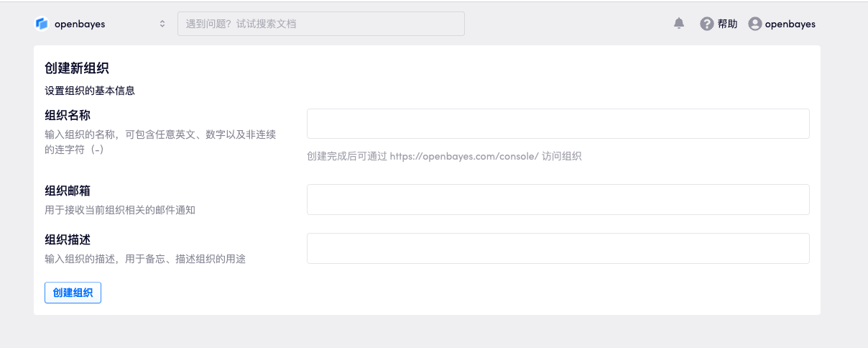The width and height of the screenshot is (868, 348).
Task: Click the 组织邮箱 input field
Action: (x=558, y=199)
